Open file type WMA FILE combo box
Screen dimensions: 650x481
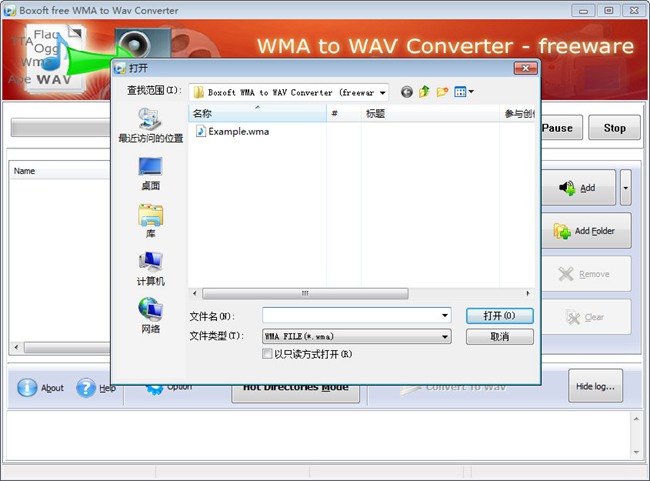[357, 336]
